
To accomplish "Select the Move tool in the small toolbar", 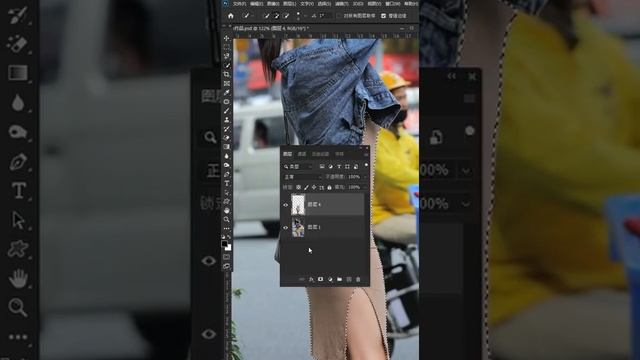I will coord(227,38).
